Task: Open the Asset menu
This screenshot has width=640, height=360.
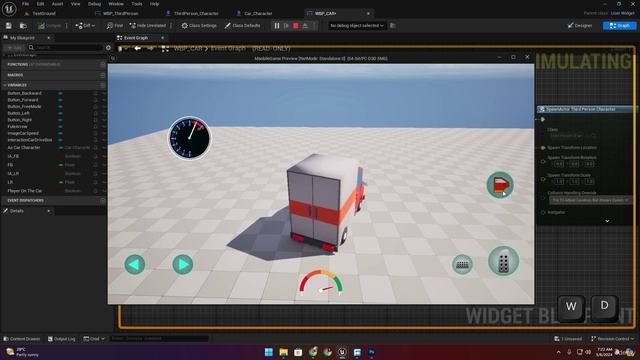Action: 57,4
